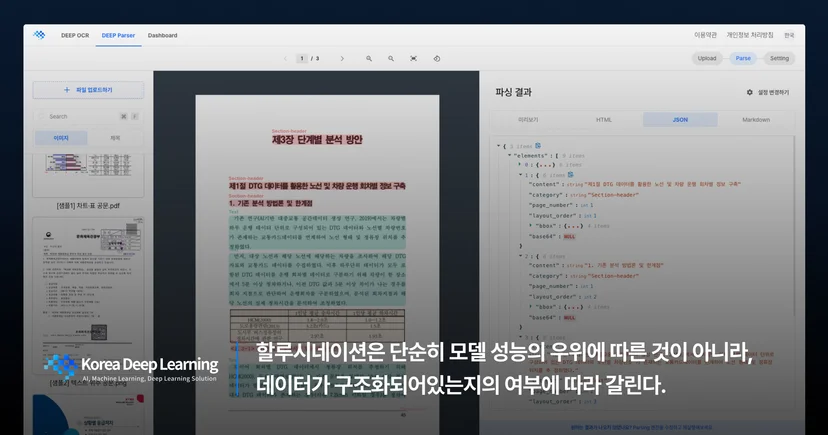Collapse the "elements" array node
This screenshot has height=435, width=828.
pyautogui.click(x=510, y=155)
